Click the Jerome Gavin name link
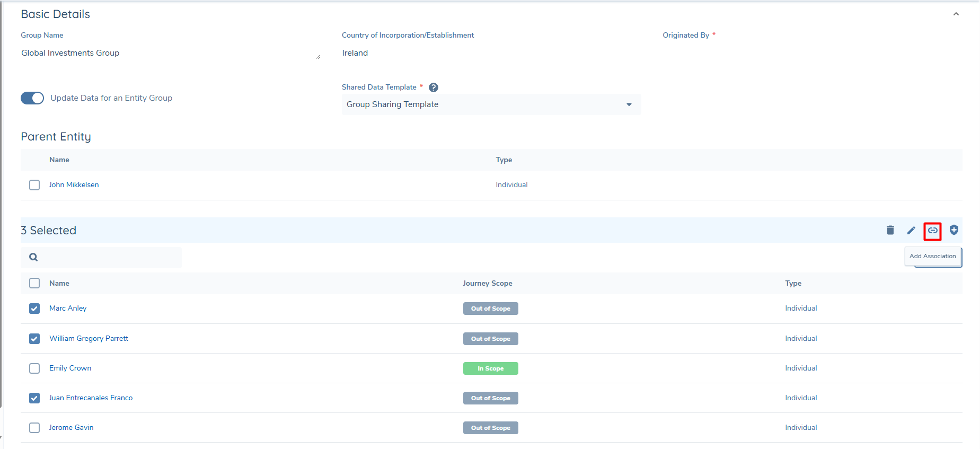 [71, 427]
